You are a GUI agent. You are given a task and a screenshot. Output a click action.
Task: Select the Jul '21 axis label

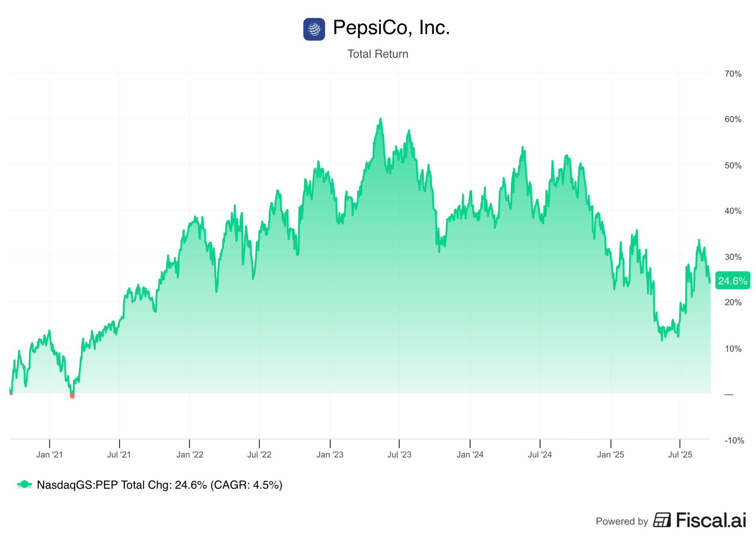(x=119, y=454)
